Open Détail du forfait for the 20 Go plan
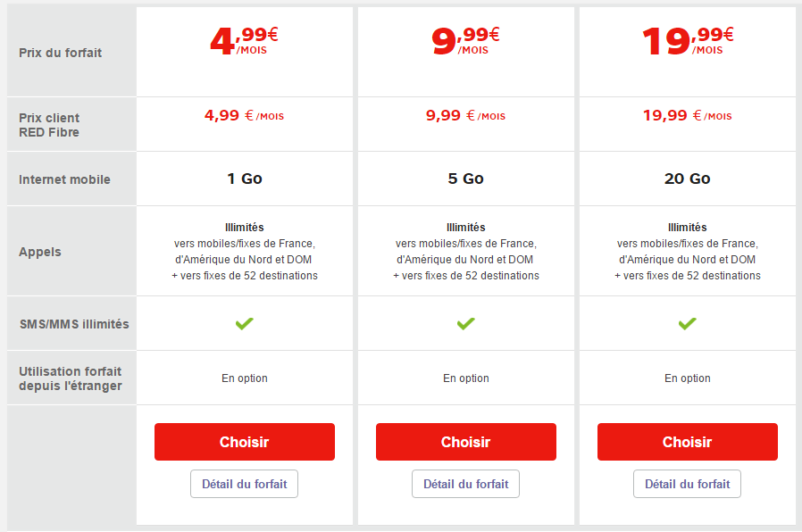802x532 pixels. [x=687, y=484]
